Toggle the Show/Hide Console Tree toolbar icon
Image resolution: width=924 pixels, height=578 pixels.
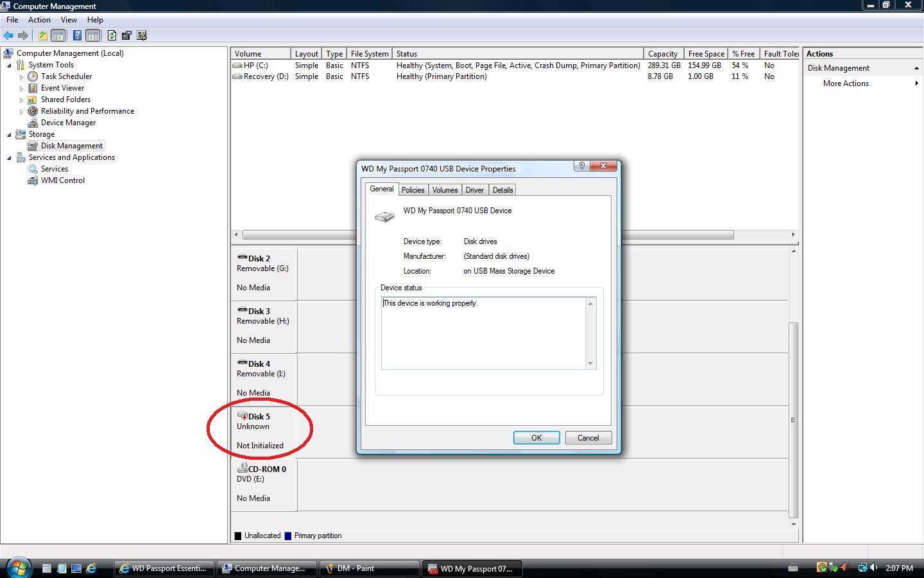pos(58,35)
